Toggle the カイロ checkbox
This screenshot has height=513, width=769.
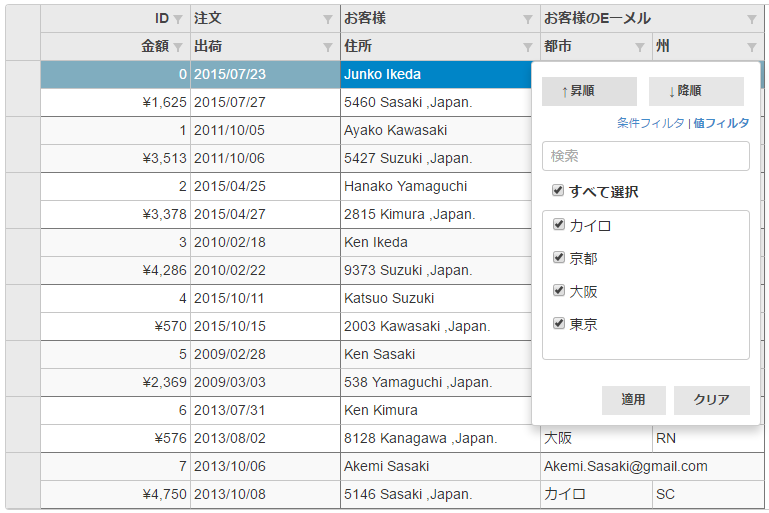[560, 225]
